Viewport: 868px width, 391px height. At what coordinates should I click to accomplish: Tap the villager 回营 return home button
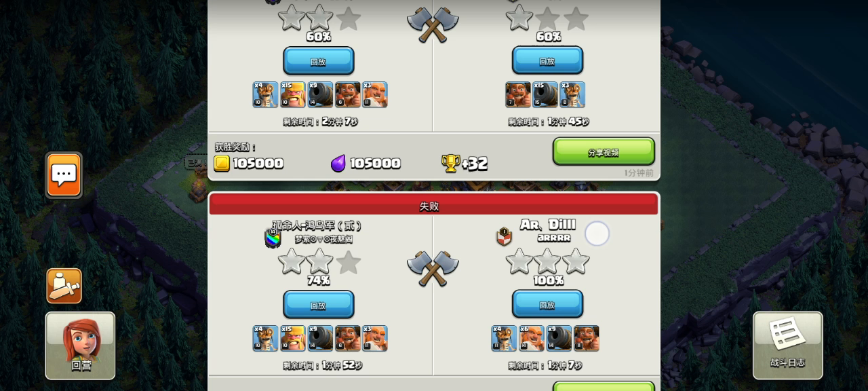80,346
